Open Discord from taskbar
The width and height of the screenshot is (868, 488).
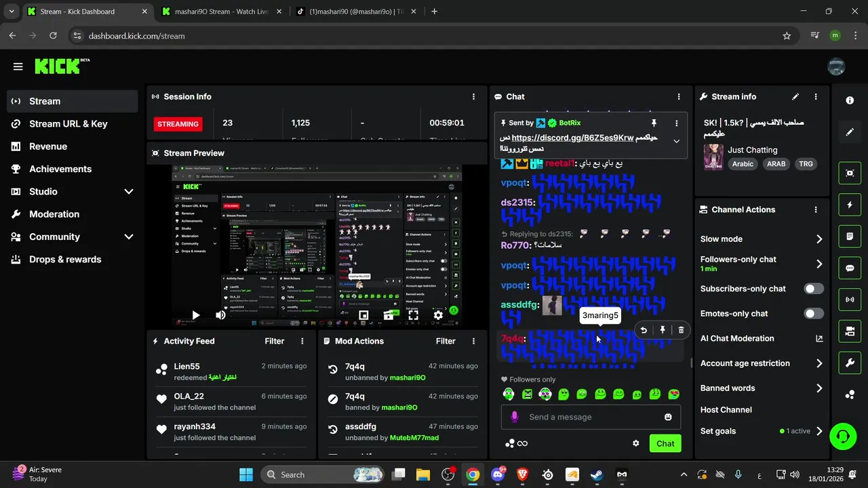tap(498, 474)
